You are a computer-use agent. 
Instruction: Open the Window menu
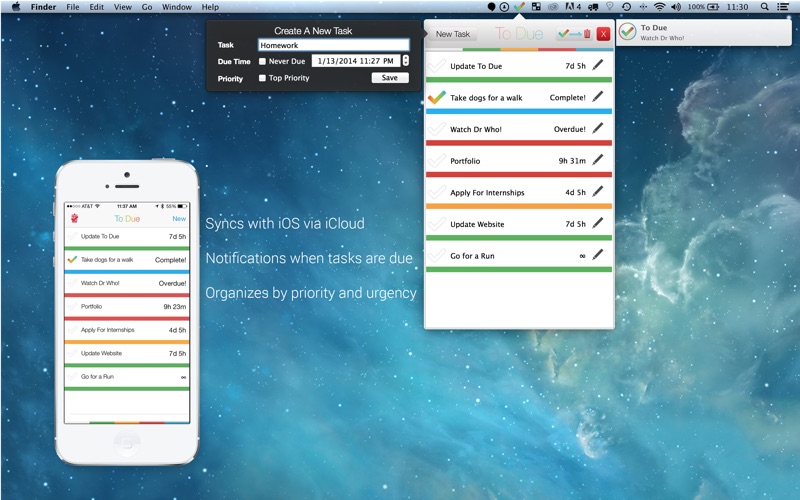[177, 7]
